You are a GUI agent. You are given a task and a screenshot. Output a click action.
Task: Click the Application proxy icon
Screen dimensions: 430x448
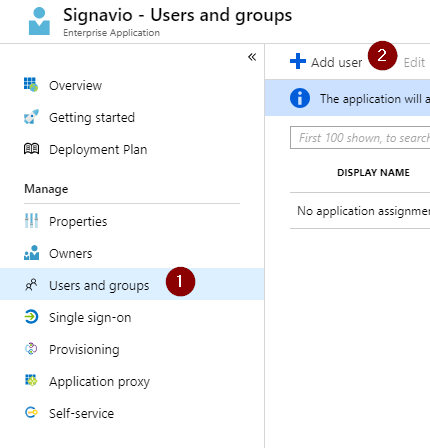[x=31, y=380]
